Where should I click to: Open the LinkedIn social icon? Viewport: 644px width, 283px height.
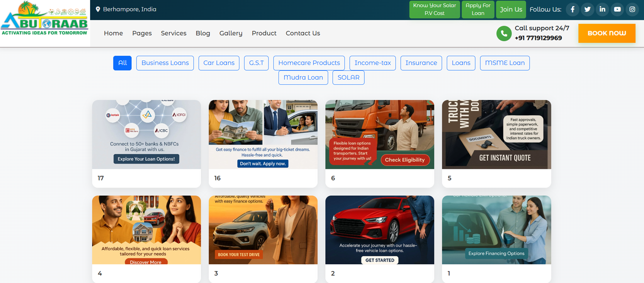(x=602, y=9)
